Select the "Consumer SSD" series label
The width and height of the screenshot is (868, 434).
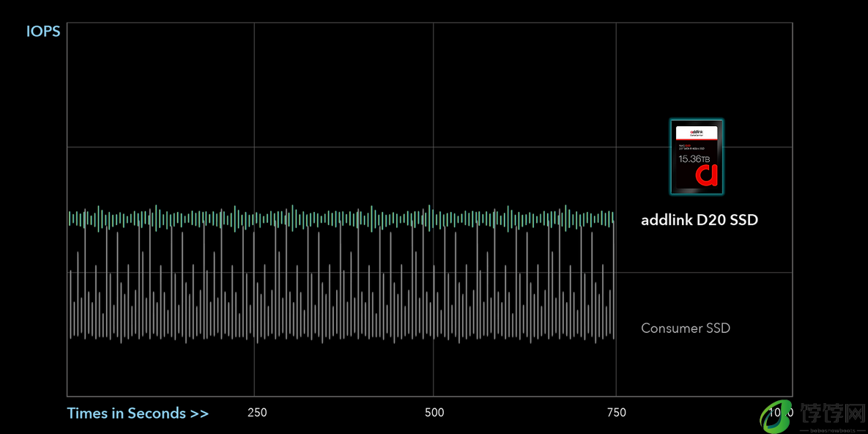coord(686,328)
